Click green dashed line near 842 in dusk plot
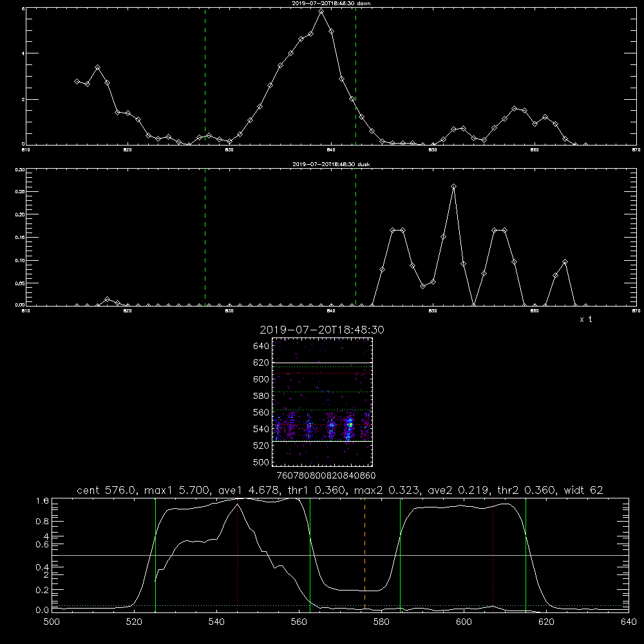 pos(355,237)
